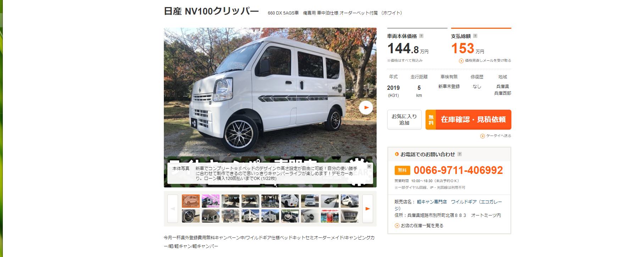This screenshot has width=644, height=257.
Task: Click the help icon beside 支払総額
Action: coord(475,36)
